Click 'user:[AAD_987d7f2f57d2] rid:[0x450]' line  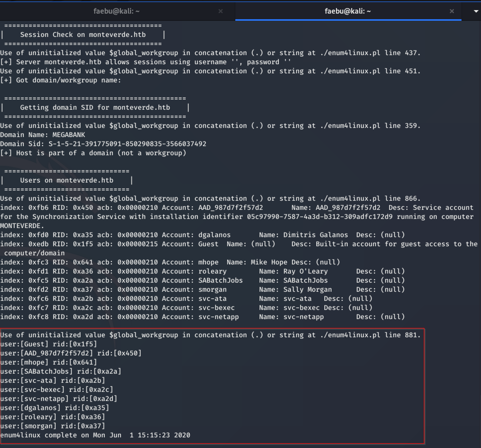pos(71,353)
